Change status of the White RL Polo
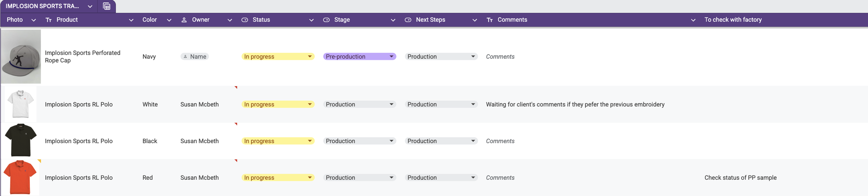The height and width of the screenshot is (196, 868). click(x=278, y=104)
